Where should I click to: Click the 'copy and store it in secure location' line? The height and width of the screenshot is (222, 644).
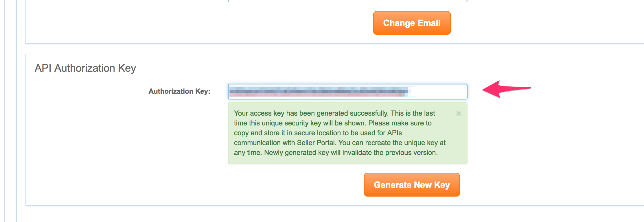(x=318, y=133)
